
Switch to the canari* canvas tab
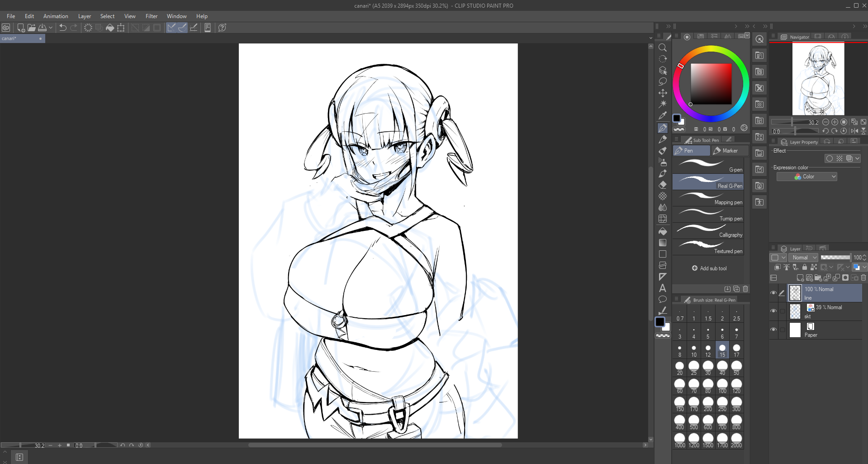(x=23, y=38)
